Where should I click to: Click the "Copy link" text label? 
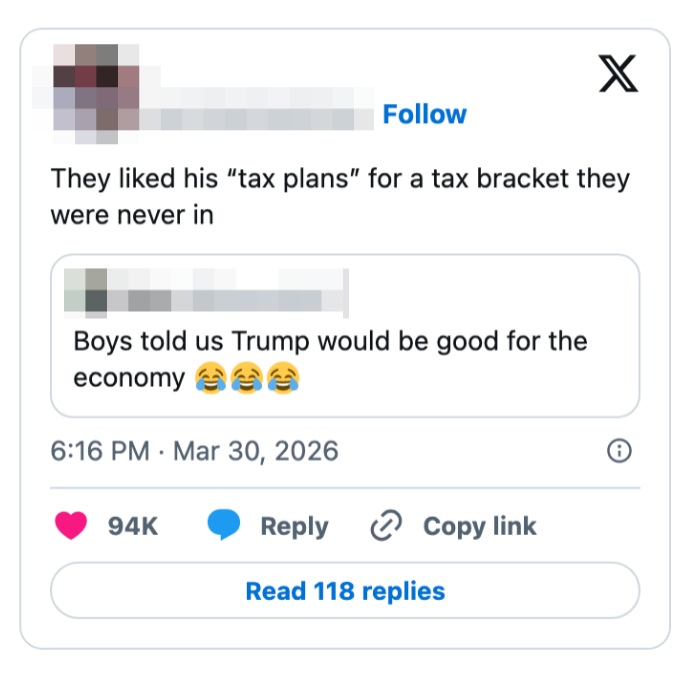point(480,526)
